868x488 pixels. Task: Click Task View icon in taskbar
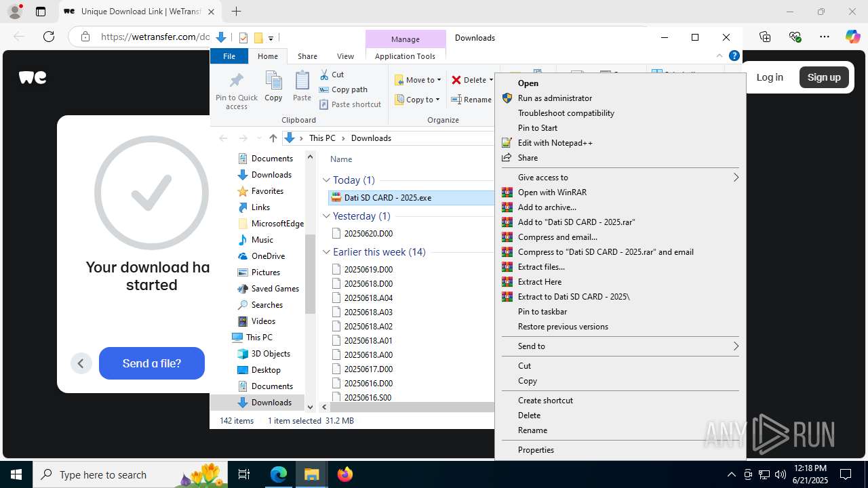[x=245, y=474]
